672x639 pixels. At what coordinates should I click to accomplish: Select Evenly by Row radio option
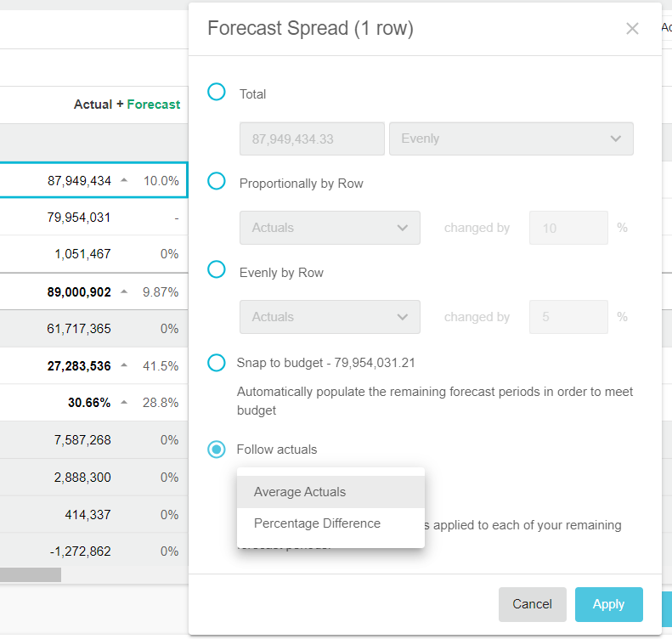[217, 270]
